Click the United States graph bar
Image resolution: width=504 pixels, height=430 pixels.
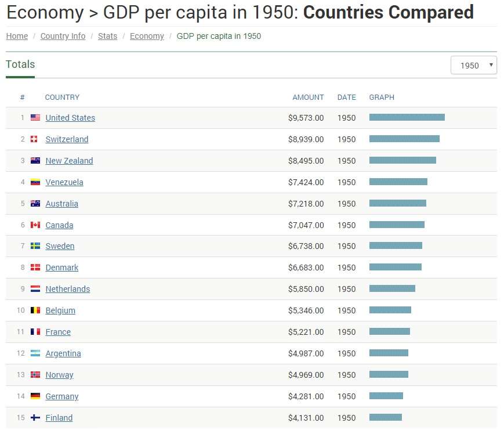click(407, 117)
